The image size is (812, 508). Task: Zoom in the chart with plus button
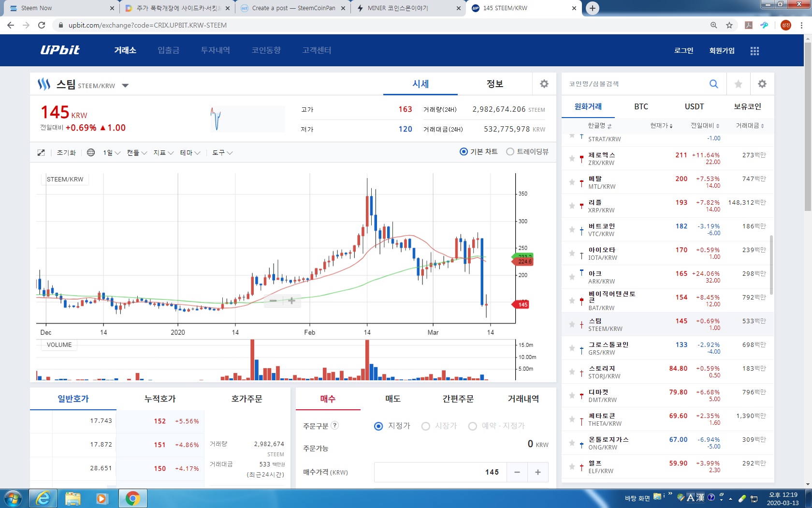coord(291,300)
